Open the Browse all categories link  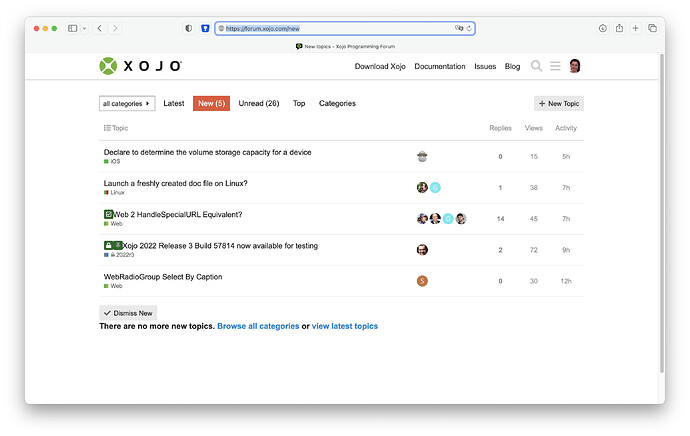(258, 326)
